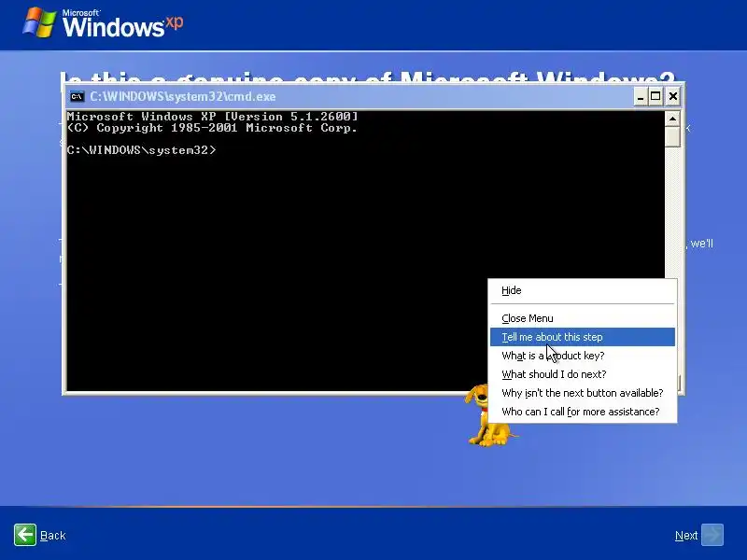This screenshot has height=560, width=747.
Task: Choose 'Who can I call for more assistance?'
Action: coord(582,412)
